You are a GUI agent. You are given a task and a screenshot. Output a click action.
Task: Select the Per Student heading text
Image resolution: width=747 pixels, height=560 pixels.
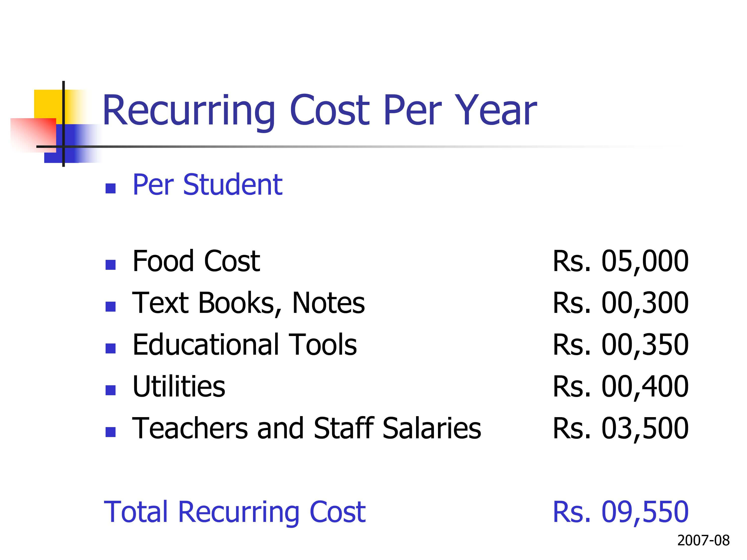point(207,185)
